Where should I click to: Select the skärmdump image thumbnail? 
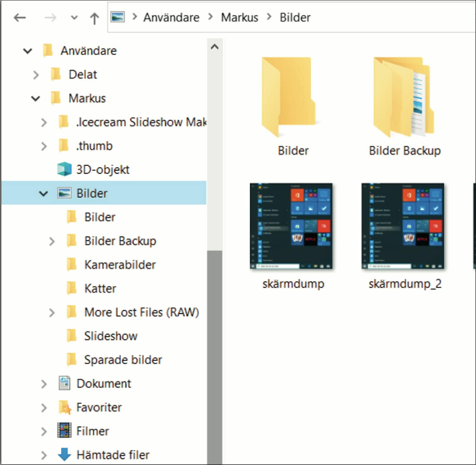291,226
